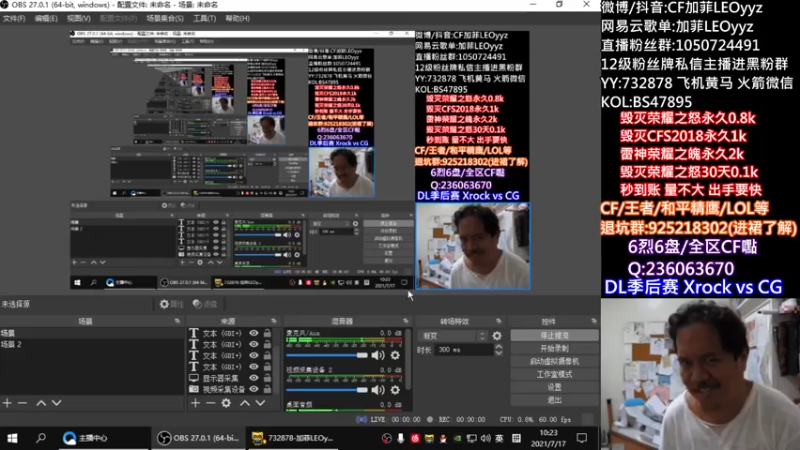This screenshot has height=450, width=800.
Task: Hide the 视频采集设备 source
Action: (254, 389)
